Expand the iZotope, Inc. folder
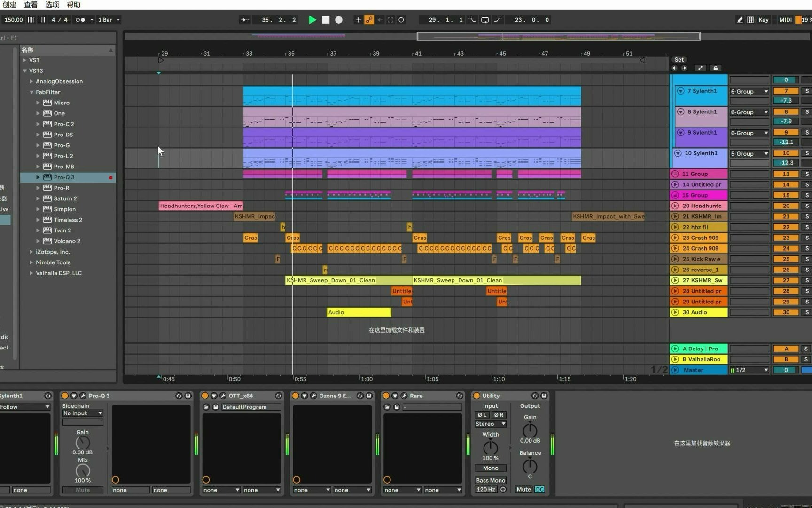Image resolution: width=812 pixels, height=508 pixels. coord(31,252)
